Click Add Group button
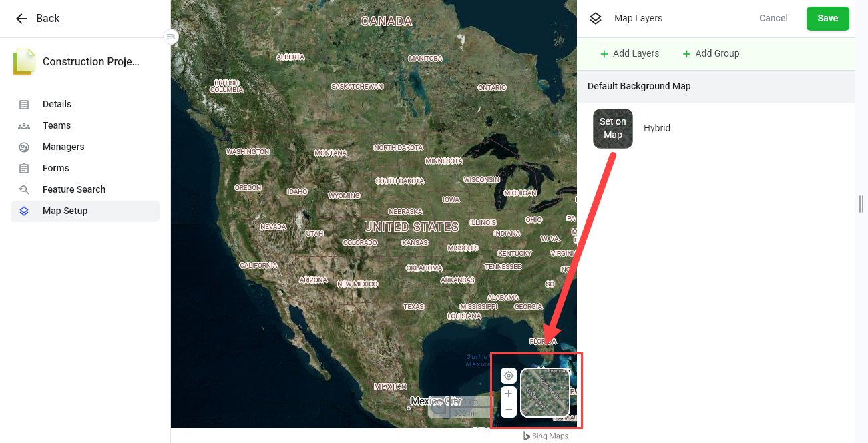 pyautogui.click(x=710, y=53)
